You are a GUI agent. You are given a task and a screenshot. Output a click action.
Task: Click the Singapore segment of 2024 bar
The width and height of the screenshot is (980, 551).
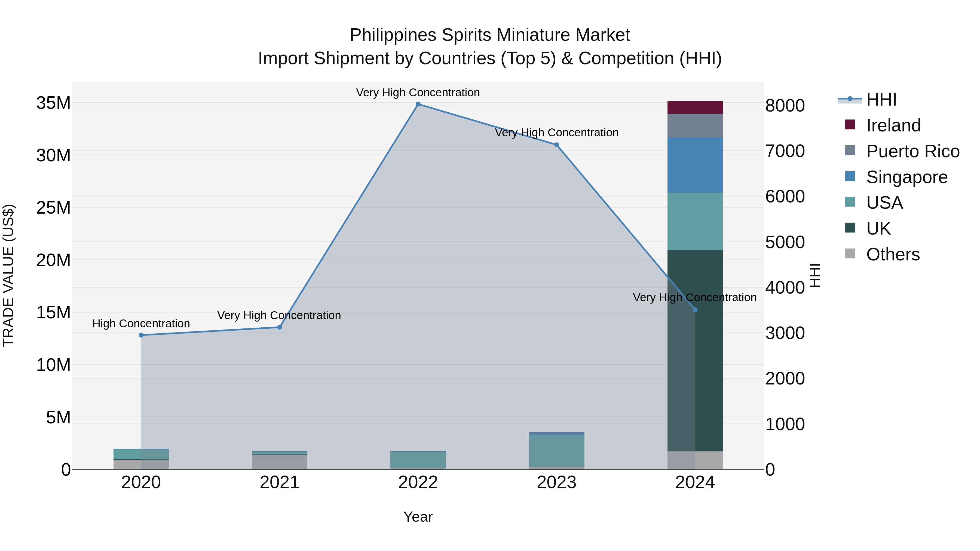click(x=695, y=165)
